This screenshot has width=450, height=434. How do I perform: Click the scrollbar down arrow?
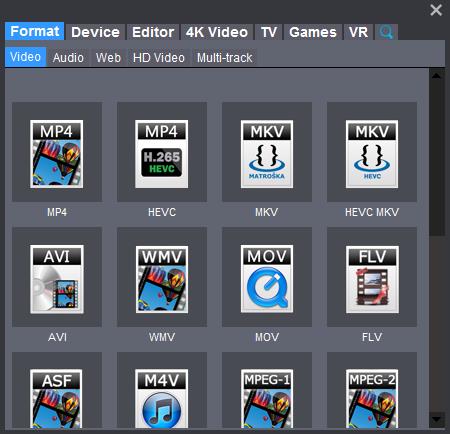pos(436,419)
